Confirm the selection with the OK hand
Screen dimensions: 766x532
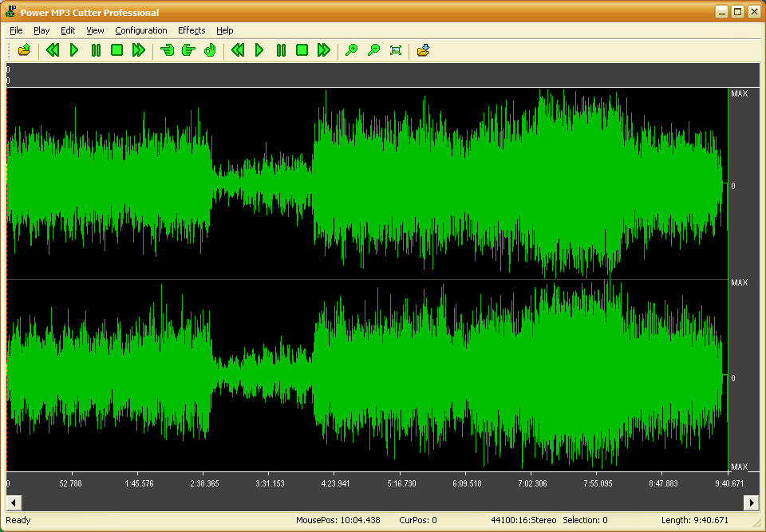[x=209, y=50]
